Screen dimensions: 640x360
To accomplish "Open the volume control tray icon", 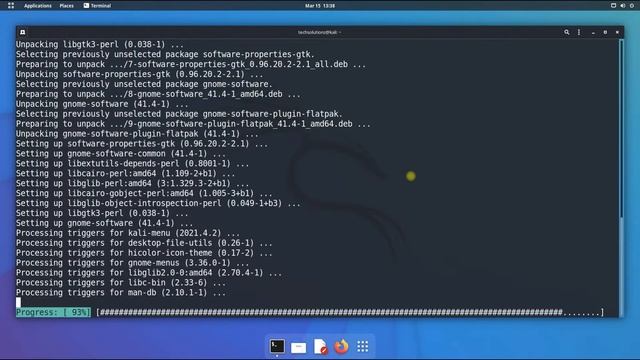I will pos(622,6).
